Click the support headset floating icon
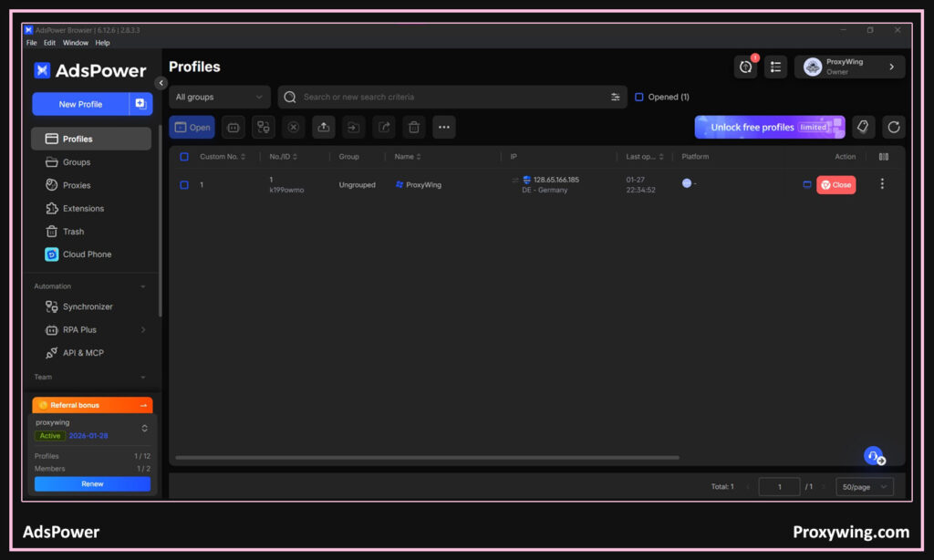The width and height of the screenshot is (934, 560). (x=873, y=455)
